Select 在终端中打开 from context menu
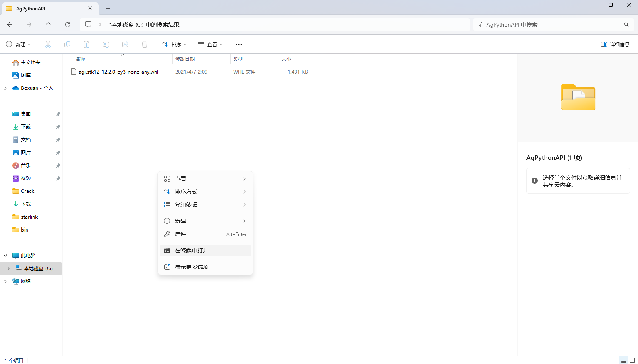 click(x=192, y=250)
